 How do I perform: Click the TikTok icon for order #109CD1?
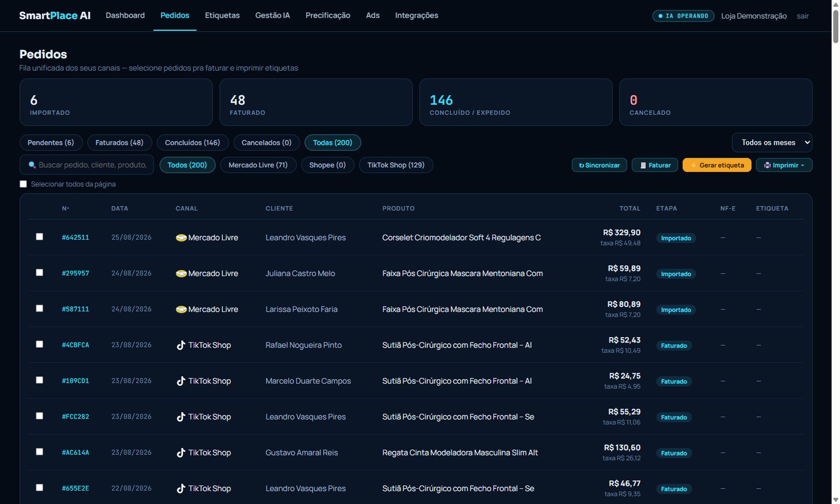click(181, 381)
